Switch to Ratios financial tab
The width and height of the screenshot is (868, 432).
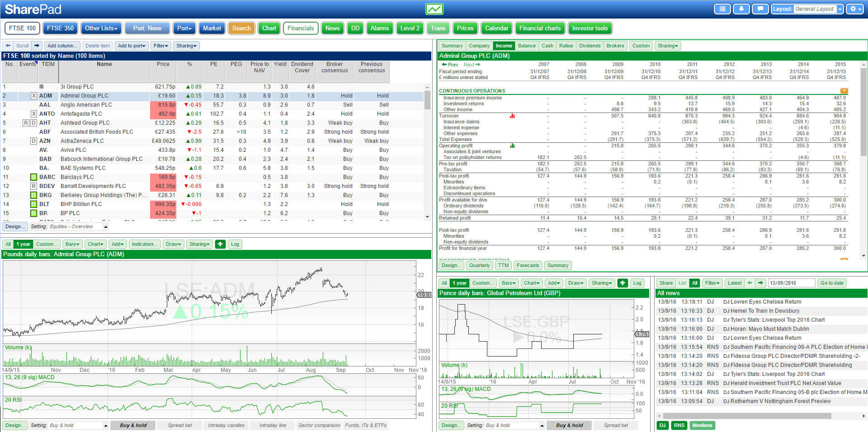pyautogui.click(x=566, y=46)
